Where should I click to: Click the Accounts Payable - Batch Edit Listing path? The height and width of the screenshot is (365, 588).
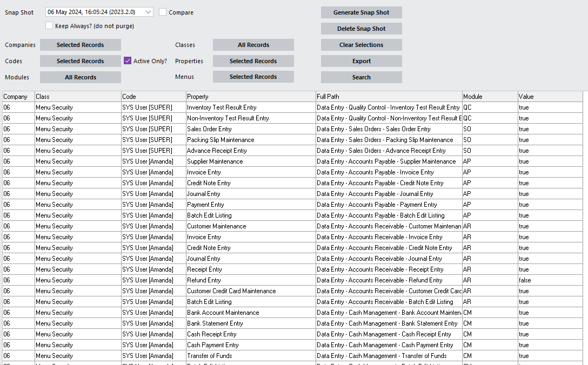click(389, 215)
